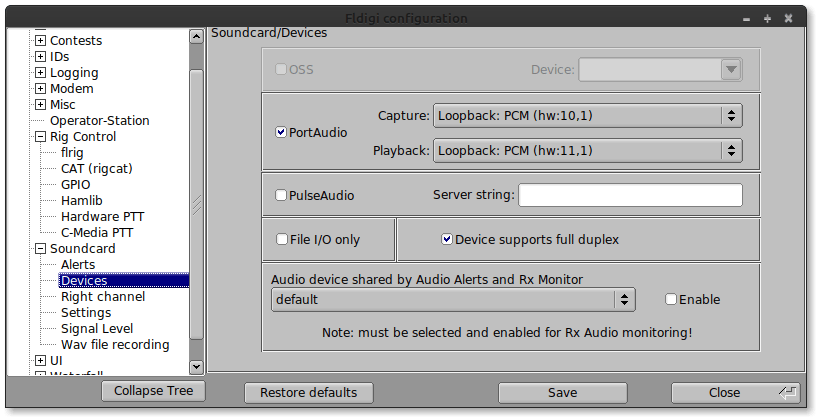Screen dimensions: 816x417
Task: Enable the PulseAudio checkbox
Action: [x=281, y=195]
